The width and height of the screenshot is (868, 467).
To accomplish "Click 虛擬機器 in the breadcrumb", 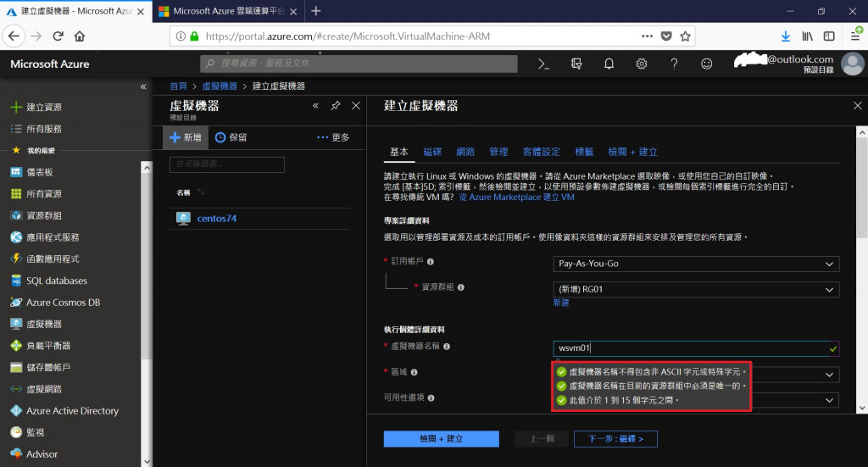I will click(220, 86).
